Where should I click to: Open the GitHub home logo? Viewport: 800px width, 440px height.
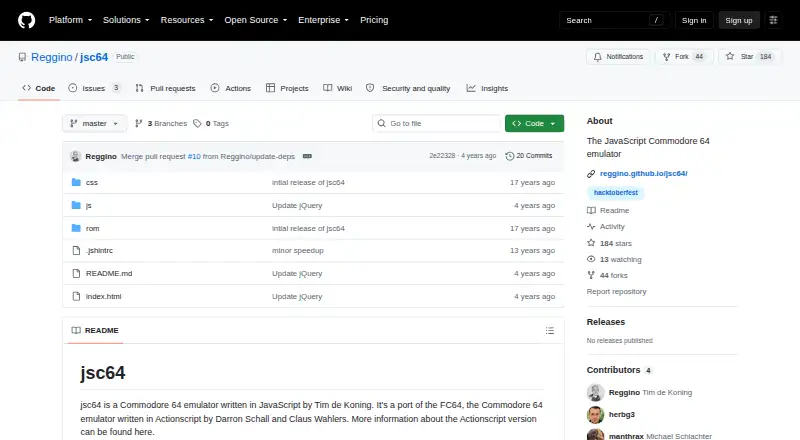point(27,20)
